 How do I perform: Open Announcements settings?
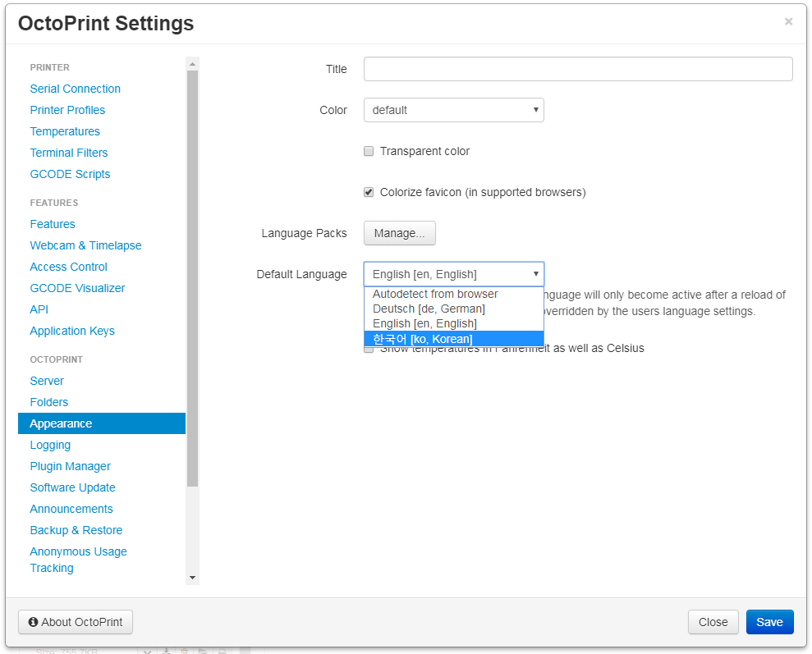point(71,509)
